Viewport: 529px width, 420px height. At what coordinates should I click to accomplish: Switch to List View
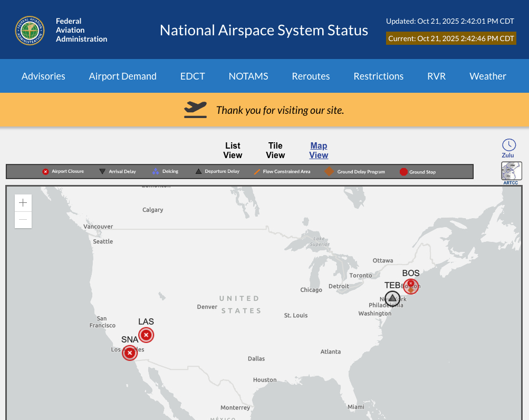point(233,150)
